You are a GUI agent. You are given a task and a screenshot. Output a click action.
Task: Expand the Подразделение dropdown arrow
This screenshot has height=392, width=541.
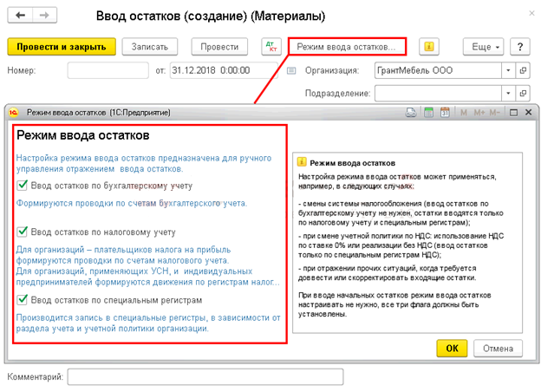[508, 93]
